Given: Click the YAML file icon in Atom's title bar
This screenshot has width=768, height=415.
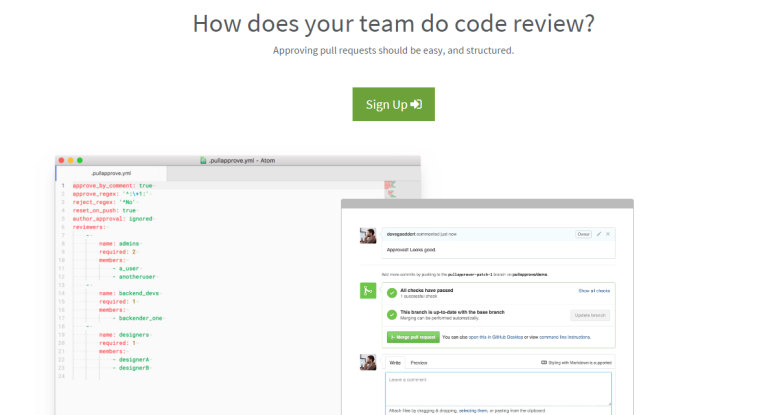Looking at the screenshot, I should click(x=203, y=160).
